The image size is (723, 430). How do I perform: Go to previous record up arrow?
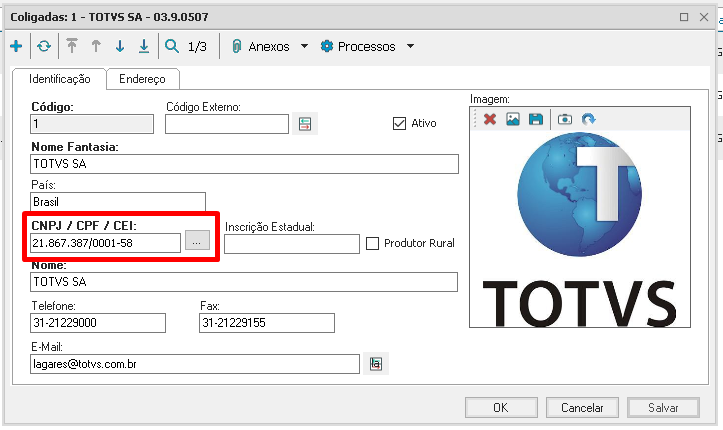[x=96, y=46]
